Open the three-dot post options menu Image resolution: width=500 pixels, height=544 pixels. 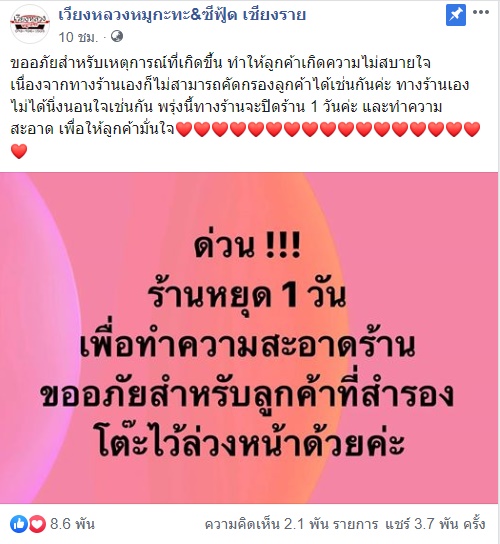pyautogui.click(x=481, y=12)
